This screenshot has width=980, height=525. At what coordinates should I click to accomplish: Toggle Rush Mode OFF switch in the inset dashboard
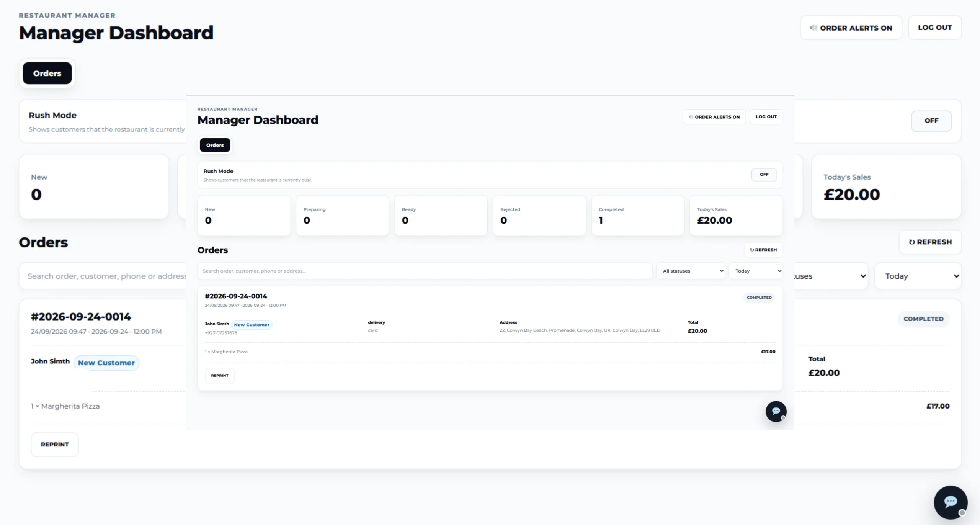[x=764, y=175]
